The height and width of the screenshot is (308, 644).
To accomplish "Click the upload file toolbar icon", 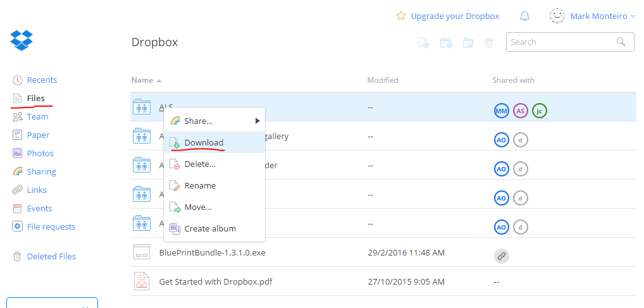I will click(x=423, y=42).
